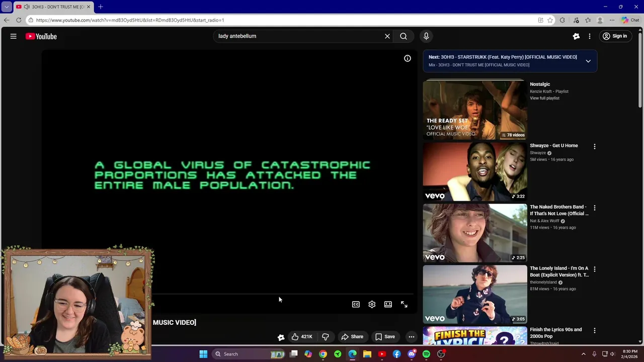Image resolution: width=644 pixels, height=362 pixels.
Task: Open the YouTube settings three-dot menu
Action: click(x=590, y=36)
